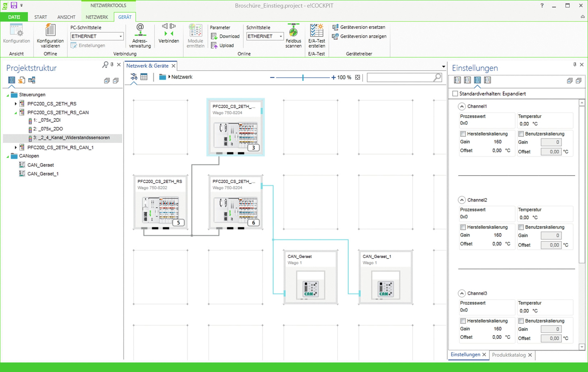Click zoom slider handle

(x=303, y=78)
